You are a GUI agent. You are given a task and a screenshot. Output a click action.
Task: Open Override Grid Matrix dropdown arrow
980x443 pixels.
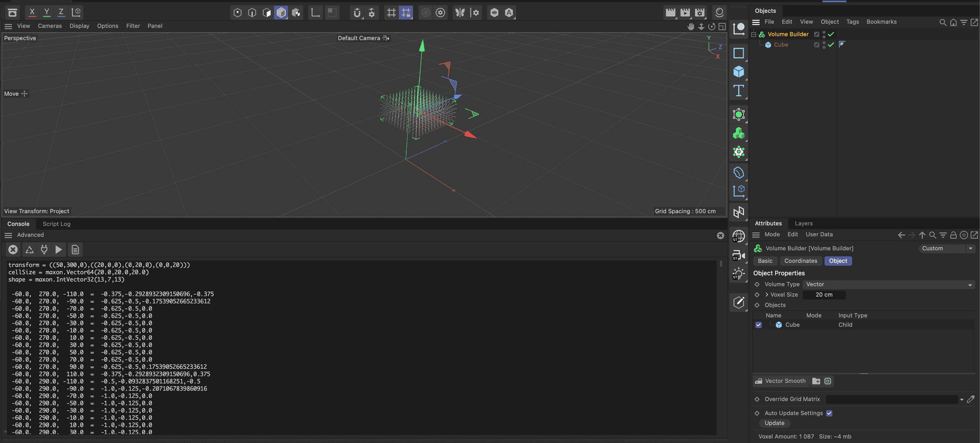[x=962, y=399]
